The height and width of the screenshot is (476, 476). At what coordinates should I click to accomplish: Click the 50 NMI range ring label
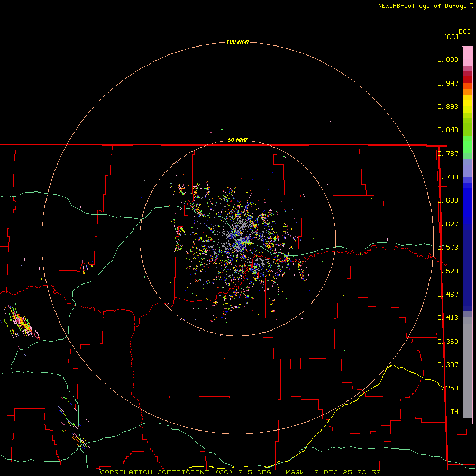point(237,140)
